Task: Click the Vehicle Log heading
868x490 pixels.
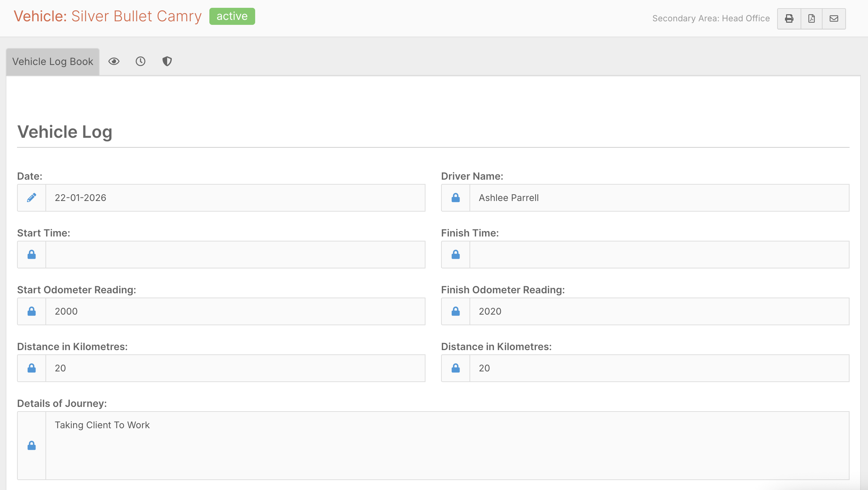Action: point(65,132)
